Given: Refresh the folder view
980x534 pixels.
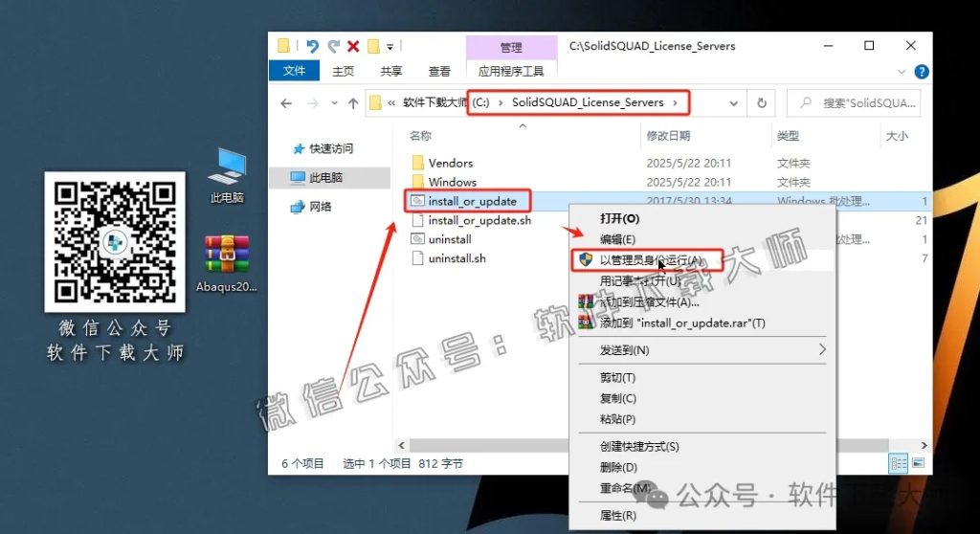Looking at the screenshot, I should pos(761,103).
